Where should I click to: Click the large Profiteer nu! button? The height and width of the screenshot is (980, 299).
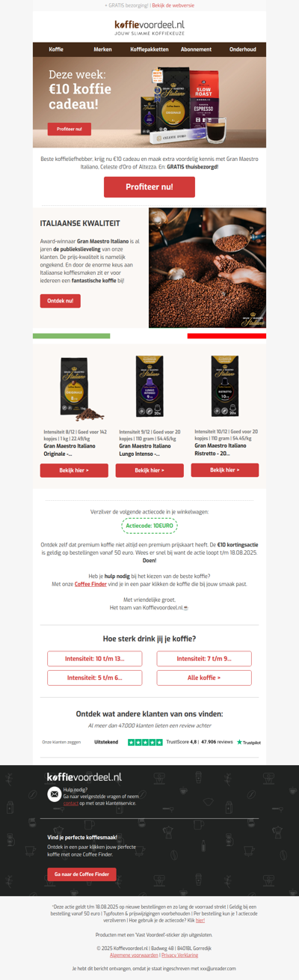149,186
